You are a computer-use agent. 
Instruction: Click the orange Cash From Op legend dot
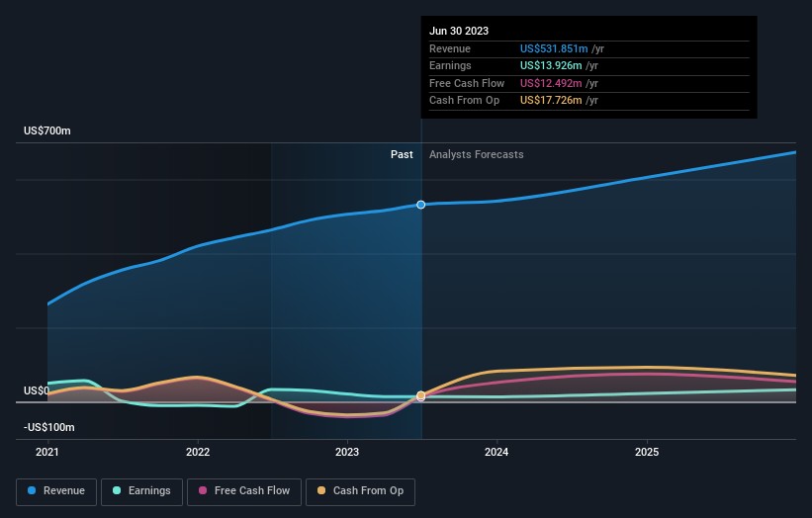321,490
